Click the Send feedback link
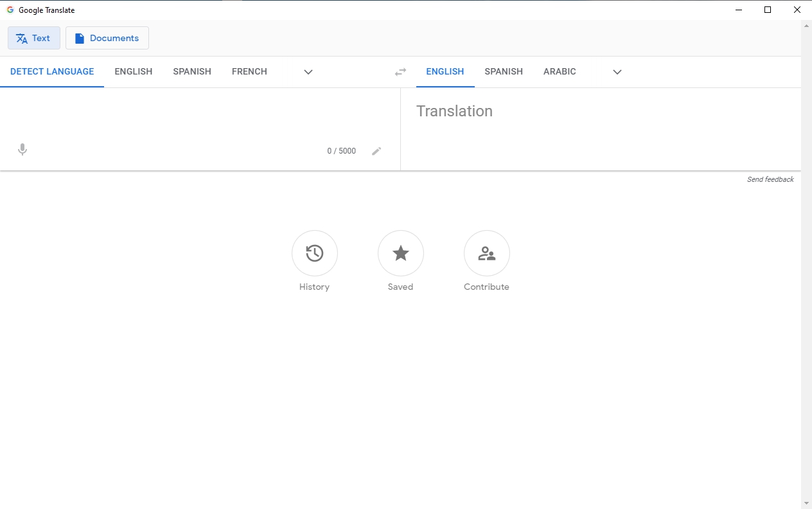This screenshot has width=812, height=509. click(770, 179)
